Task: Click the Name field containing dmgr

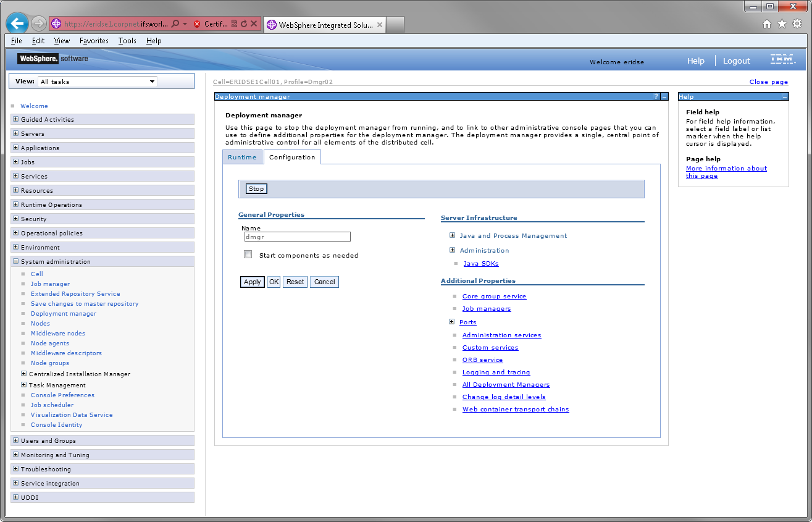Action: (297, 237)
